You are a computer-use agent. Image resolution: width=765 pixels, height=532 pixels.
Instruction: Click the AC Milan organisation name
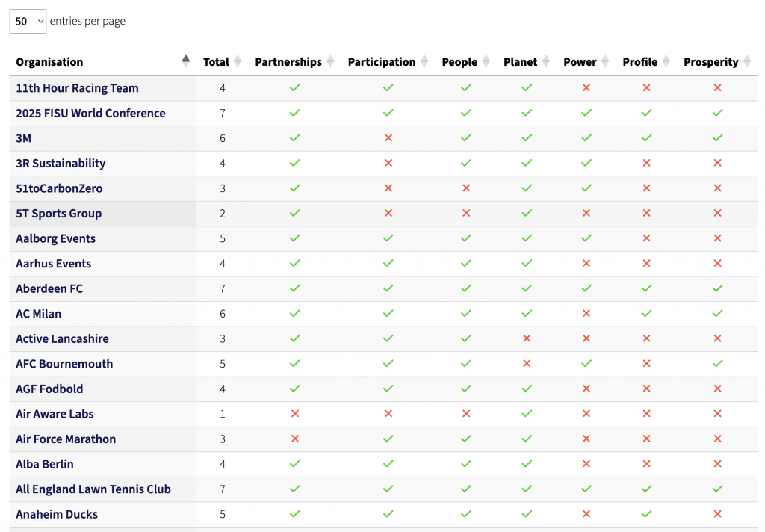pos(39,314)
